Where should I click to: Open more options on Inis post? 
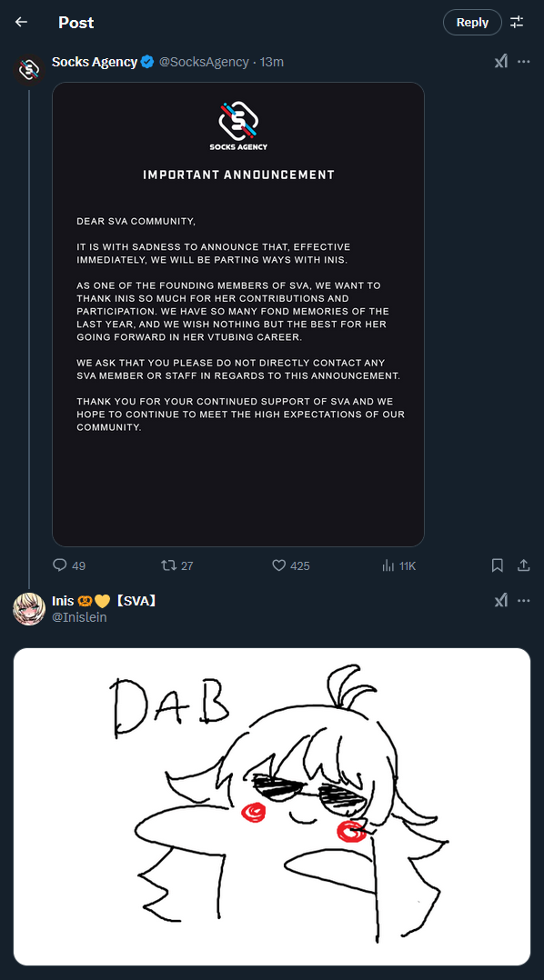tap(524, 601)
